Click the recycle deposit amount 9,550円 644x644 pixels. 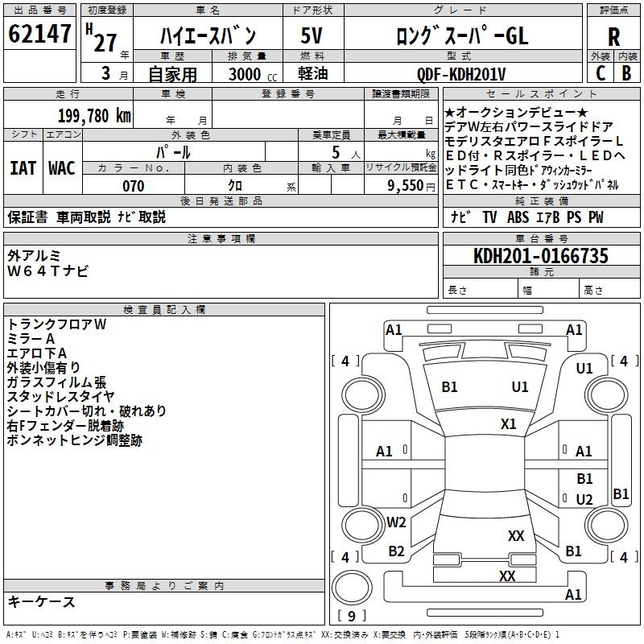pyautogui.click(x=411, y=186)
